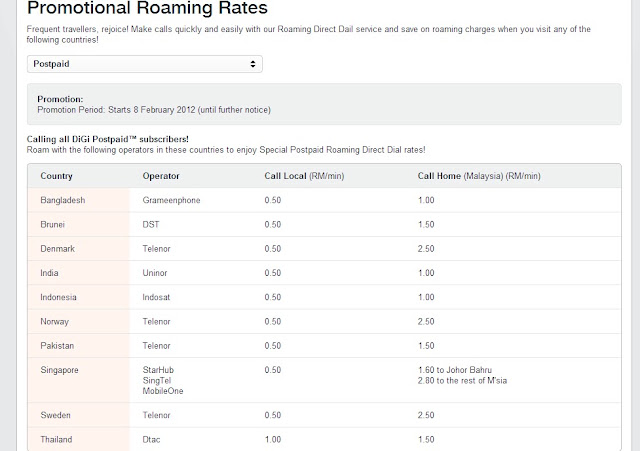Screen dimensions: 640x451
Task: Click Norway's 0.50 call local rate
Action: tap(273, 322)
